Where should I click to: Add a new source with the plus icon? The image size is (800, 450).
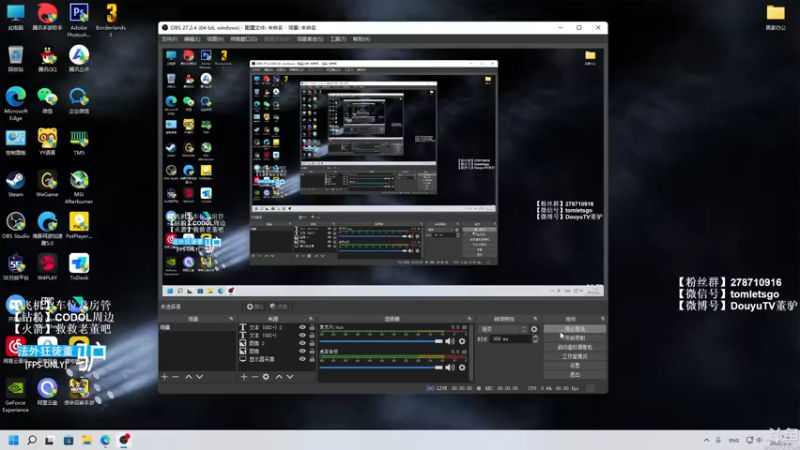tap(244, 377)
